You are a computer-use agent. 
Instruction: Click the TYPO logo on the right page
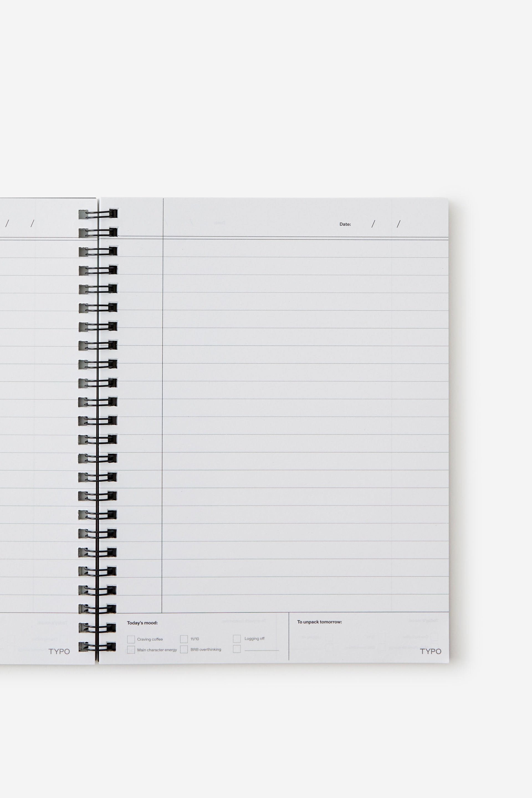pos(431,651)
